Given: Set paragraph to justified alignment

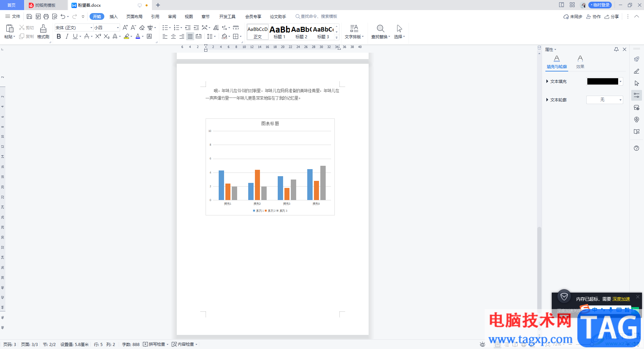Looking at the screenshot, I should tap(190, 36).
